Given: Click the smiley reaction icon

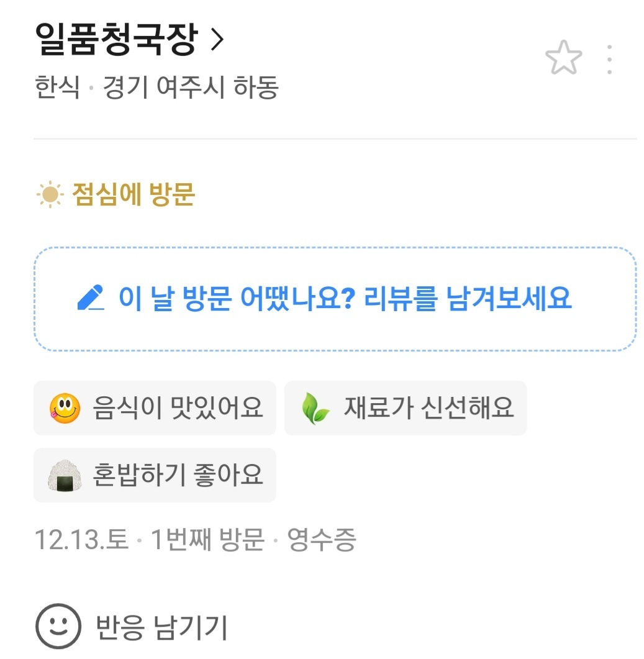Looking at the screenshot, I should 58,626.
